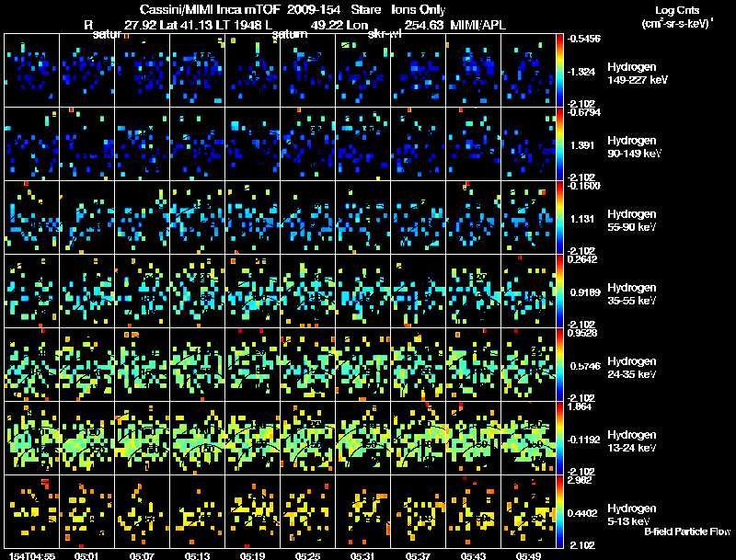Click the 0.2642 scale value
This screenshot has height=560, width=736.
pyautogui.click(x=582, y=259)
